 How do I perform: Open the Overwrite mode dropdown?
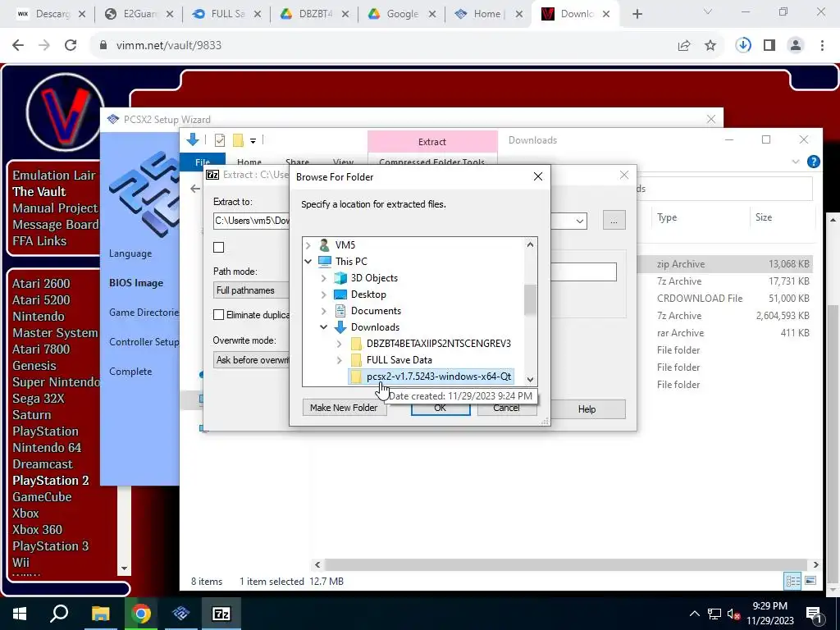[x=251, y=360]
